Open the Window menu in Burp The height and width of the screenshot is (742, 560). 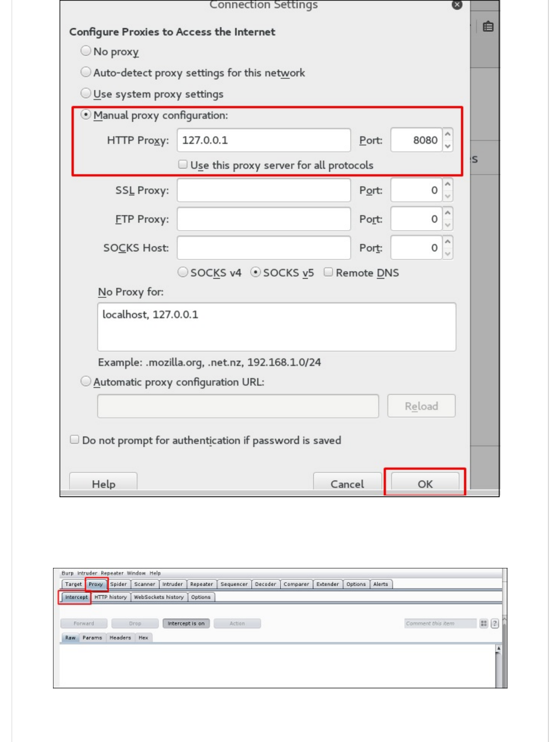136,573
